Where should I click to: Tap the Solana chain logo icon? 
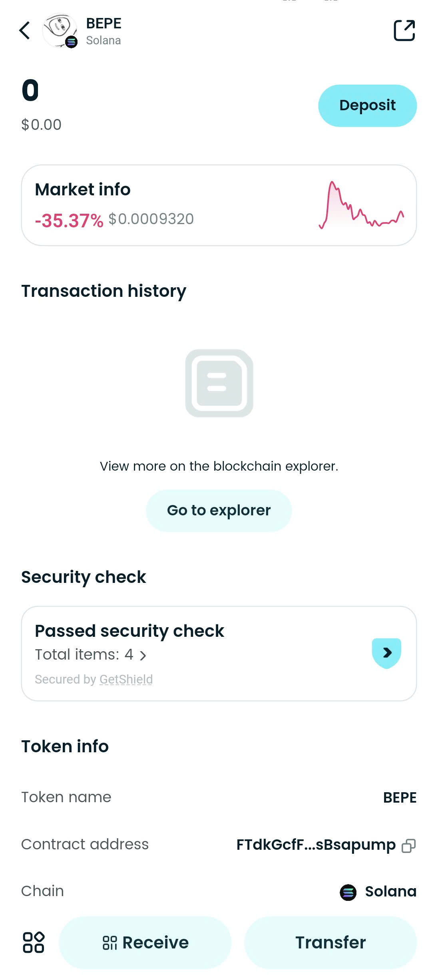click(x=348, y=891)
